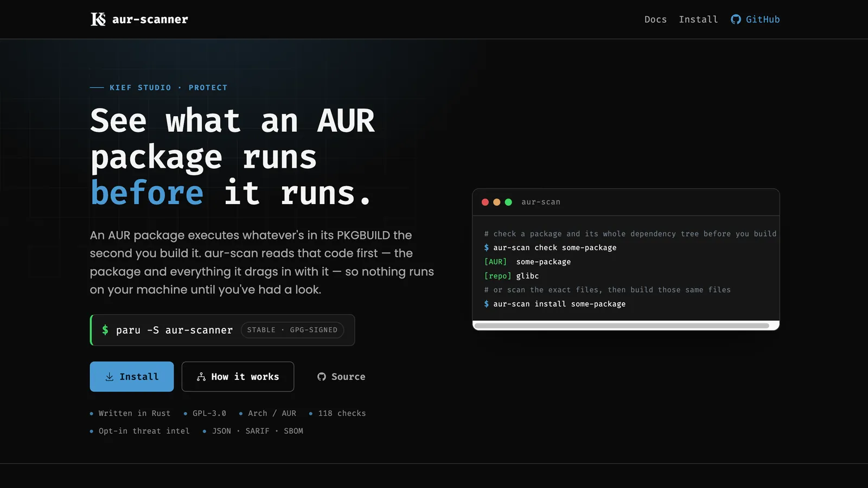Click the GitHub octocat icon in header
868x488 pixels.
click(736, 20)
